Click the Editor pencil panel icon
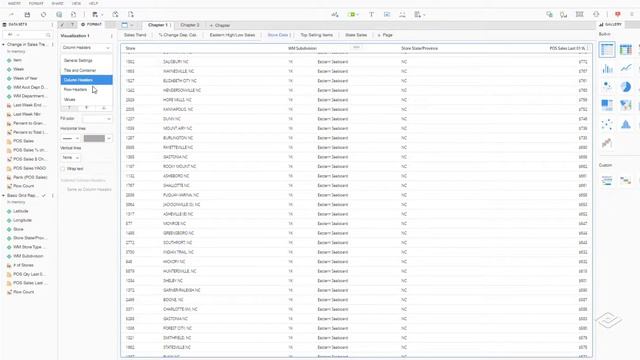This screenshot has height=360, width=640. [62, 25]
